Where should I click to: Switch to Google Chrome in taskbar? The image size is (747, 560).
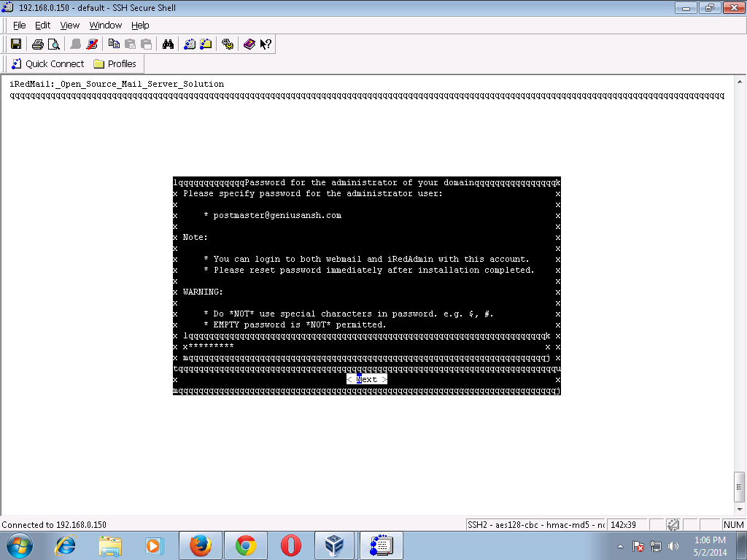[x=245, y=545]
